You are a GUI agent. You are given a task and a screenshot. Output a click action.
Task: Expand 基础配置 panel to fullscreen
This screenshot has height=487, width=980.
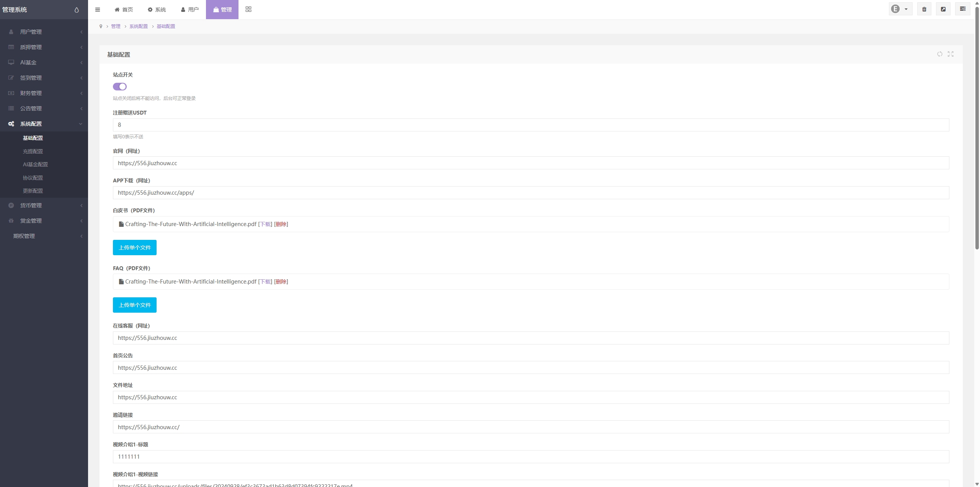951,54
